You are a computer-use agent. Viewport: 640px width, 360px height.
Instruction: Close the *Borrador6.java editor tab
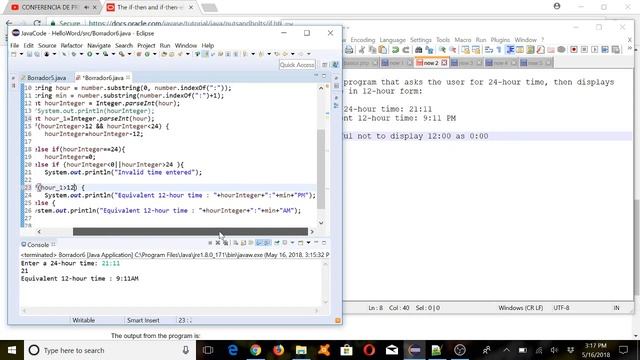(x=128, y=77)
